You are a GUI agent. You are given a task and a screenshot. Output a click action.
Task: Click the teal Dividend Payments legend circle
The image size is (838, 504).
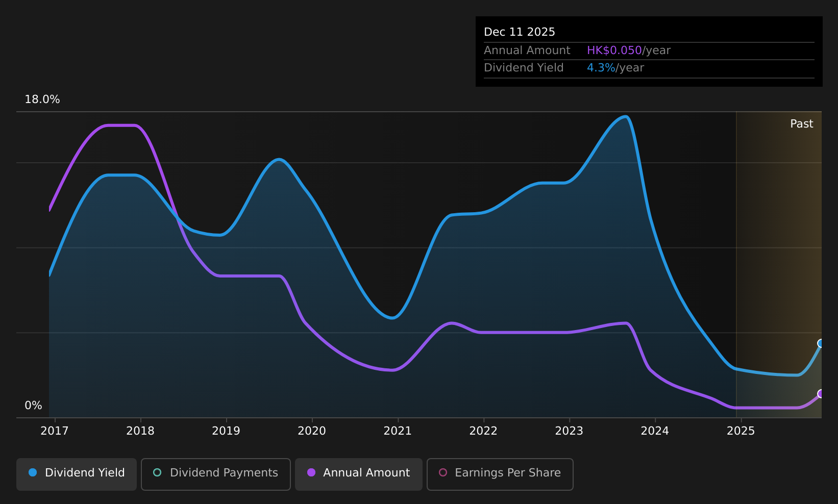(x=157, y=472)
